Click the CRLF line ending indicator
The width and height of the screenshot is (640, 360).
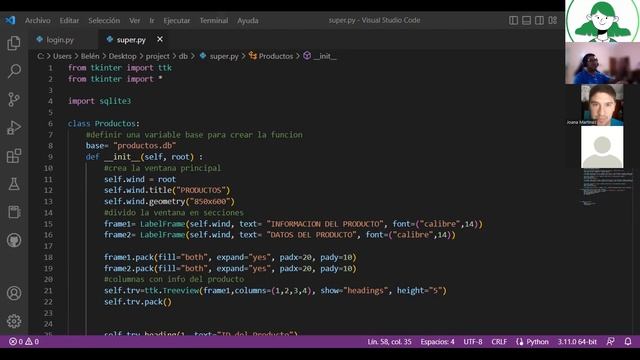(x=499, y=342)
